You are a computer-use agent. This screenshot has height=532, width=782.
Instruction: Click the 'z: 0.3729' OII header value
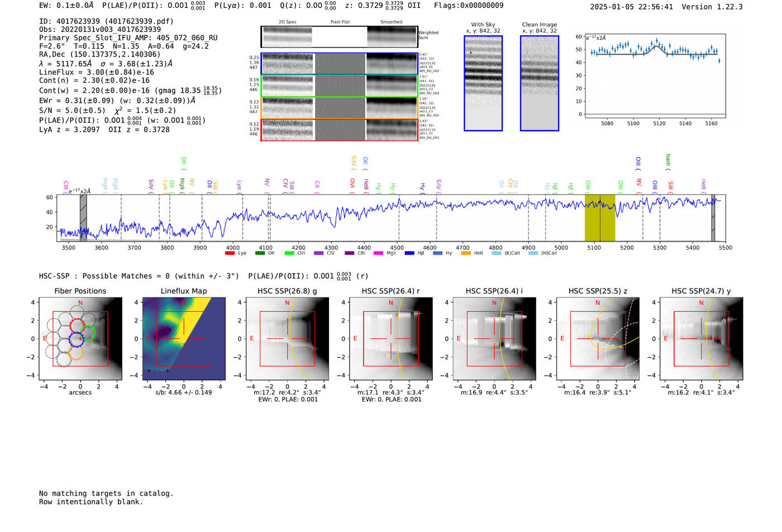[x=383, y=6]
